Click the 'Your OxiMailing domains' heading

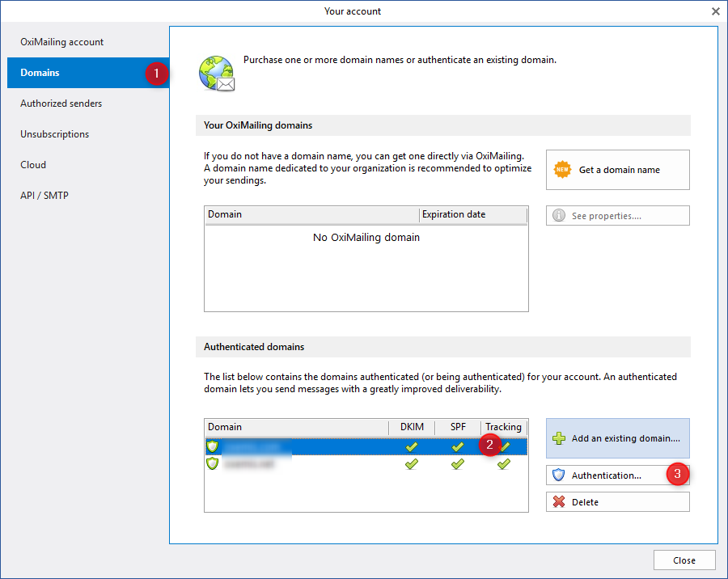tap(258, 125)
